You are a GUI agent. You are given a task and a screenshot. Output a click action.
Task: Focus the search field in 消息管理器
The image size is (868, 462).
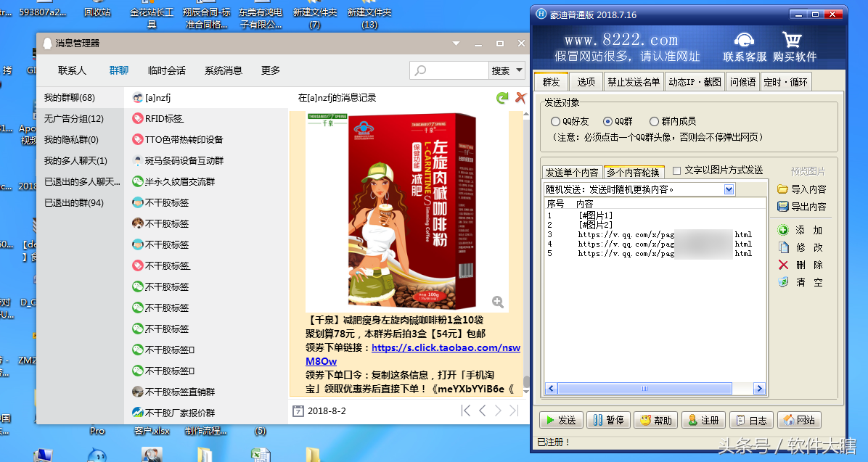click(x=449, y=70)
